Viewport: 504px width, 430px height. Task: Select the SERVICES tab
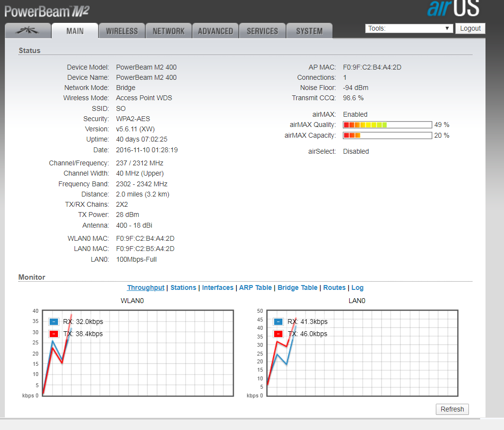[262, 31]
